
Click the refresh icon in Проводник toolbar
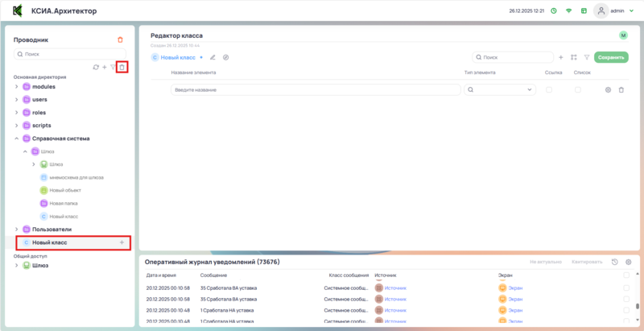[x=96, y=67]
